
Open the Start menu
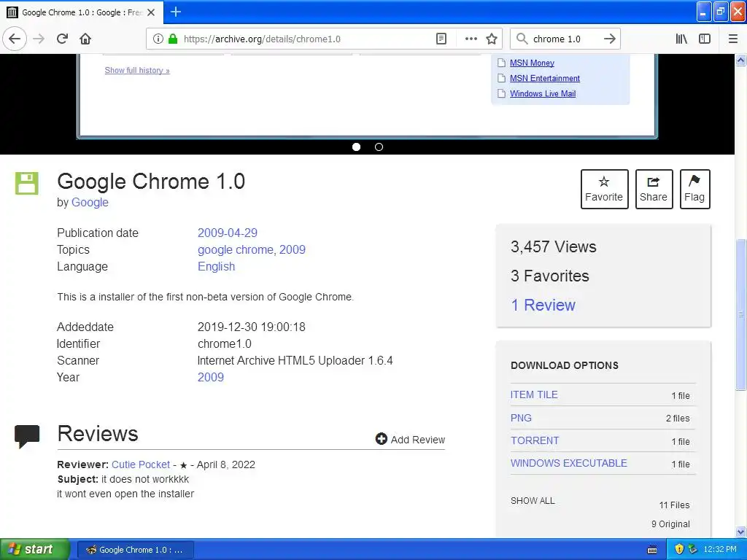tap(34, 550)
